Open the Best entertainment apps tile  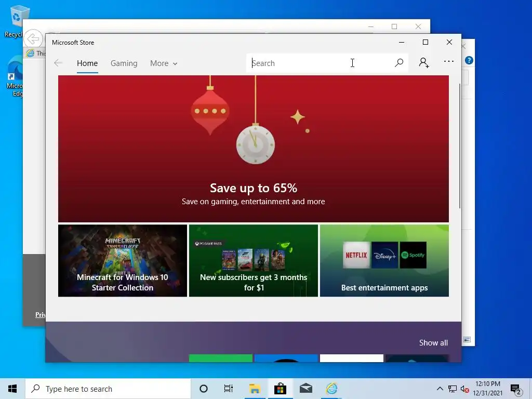384,261
